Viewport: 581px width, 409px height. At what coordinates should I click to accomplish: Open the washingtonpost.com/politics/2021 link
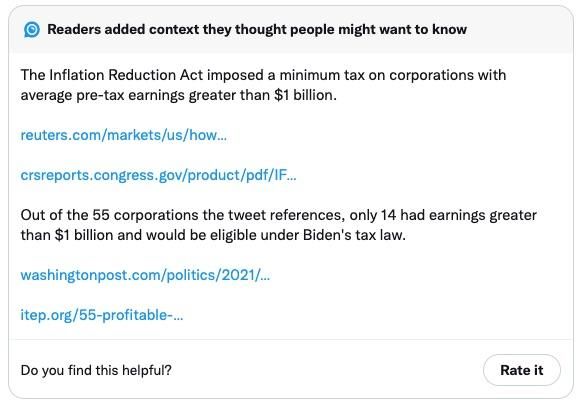click(x=145, y=275)
